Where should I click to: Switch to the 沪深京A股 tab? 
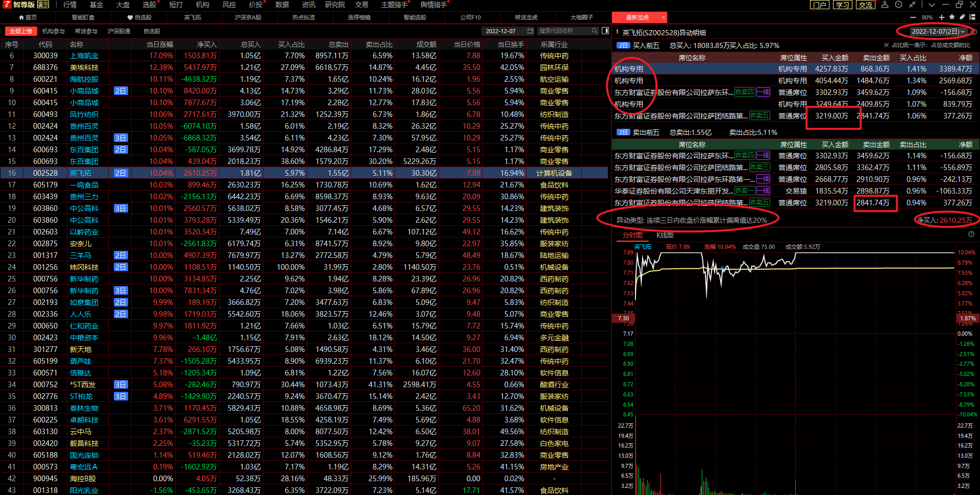248,17
